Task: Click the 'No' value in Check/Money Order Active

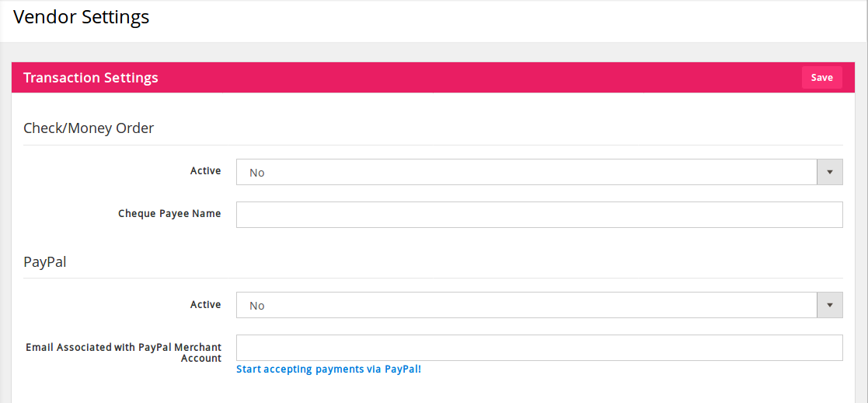Action: [x=257, y=173]
